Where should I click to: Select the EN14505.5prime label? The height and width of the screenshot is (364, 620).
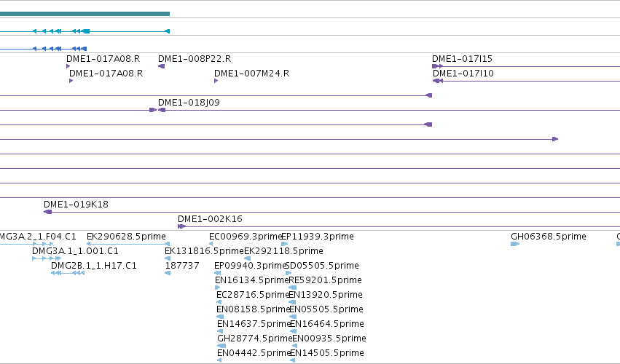click(327, 353)
